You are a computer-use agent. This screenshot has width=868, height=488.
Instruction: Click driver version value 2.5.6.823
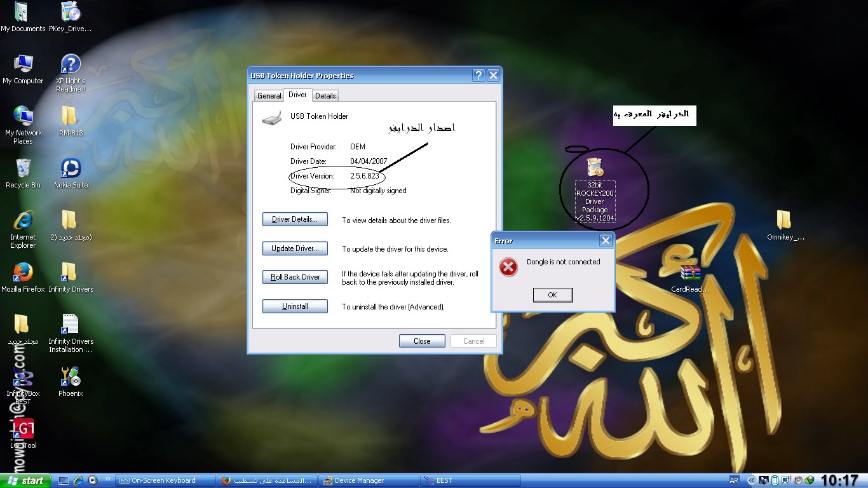(x=365, y=176)
